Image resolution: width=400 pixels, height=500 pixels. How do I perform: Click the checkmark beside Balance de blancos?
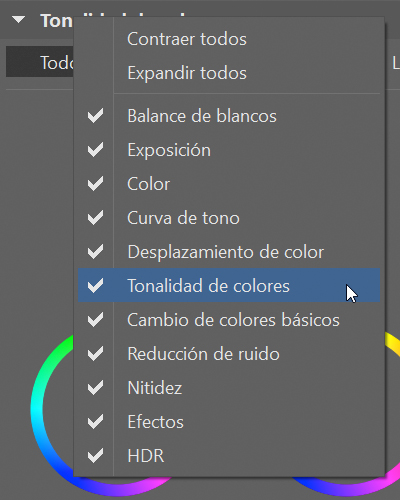[x=95, y=116]
